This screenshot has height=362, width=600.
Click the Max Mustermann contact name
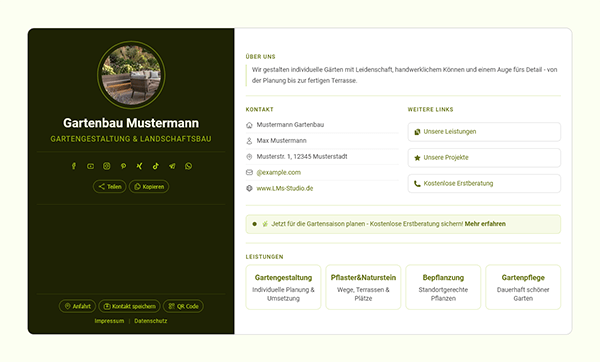click(x=281, y=141)
